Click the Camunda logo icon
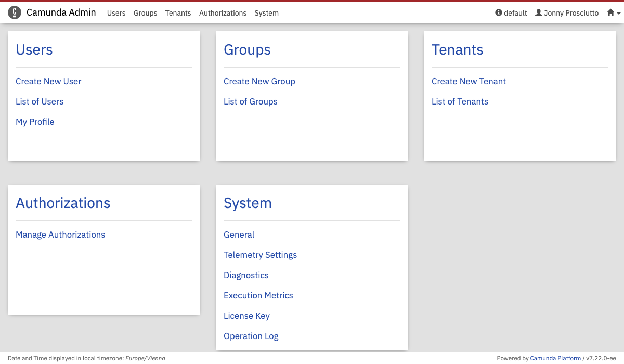The width and height of the screenshot is (624, 364). pyautogui.click(x=15, y=12)
